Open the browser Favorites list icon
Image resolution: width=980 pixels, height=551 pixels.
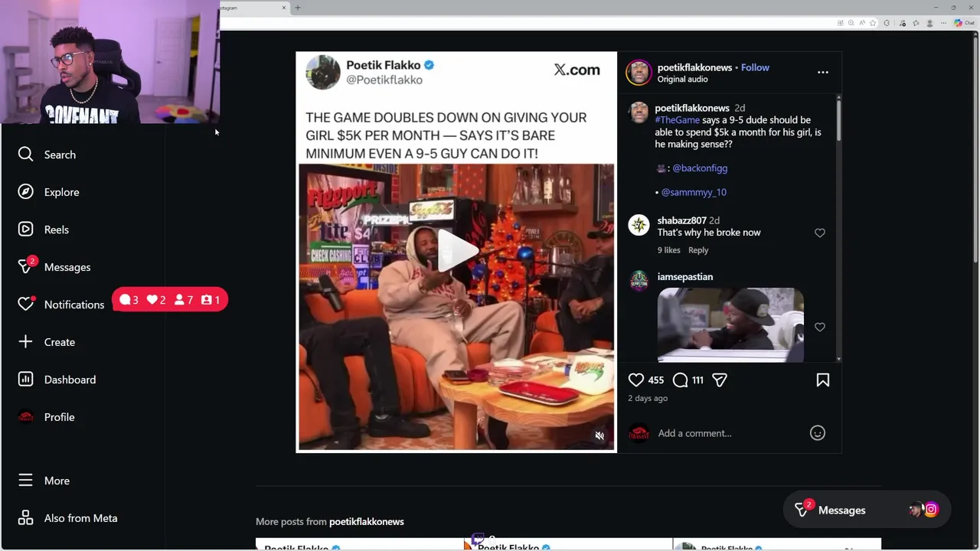click(x=916, y=23)
